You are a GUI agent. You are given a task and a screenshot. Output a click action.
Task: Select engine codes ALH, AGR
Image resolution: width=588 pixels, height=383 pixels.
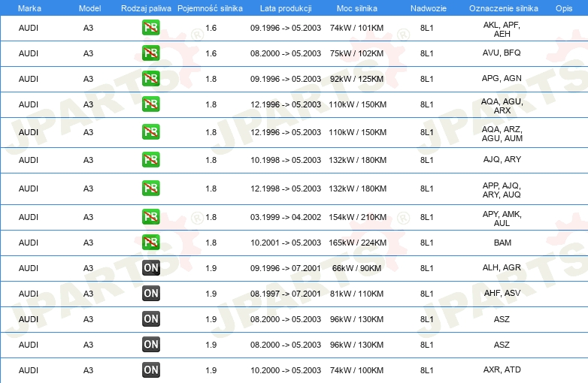pyautogui.click(x=502, y=267)
